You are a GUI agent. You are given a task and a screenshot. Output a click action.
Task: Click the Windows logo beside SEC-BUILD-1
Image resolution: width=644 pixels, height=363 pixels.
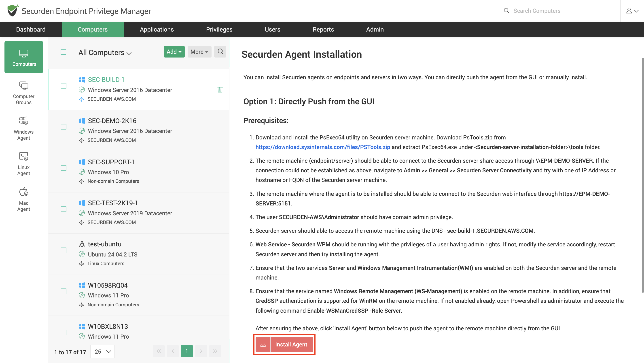point(82,79)
